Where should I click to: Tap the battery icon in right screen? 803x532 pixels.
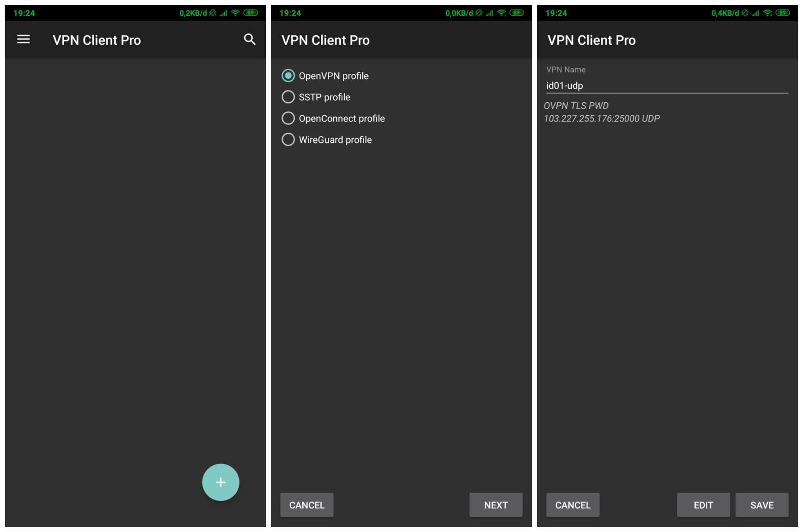click(783, 13)
